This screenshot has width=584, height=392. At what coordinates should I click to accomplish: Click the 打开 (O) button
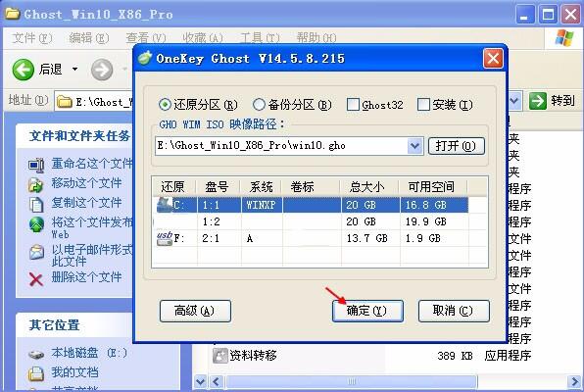(x=457, y=146)
